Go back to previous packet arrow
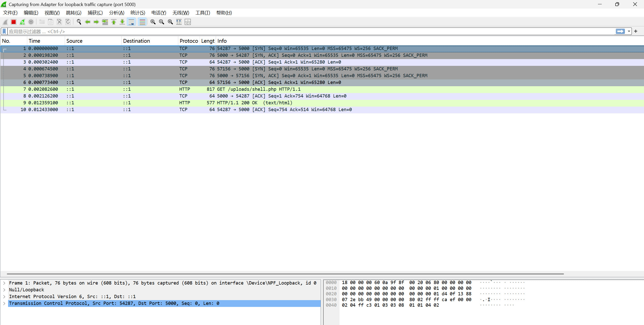The height and width of the screenshot is (325, 644). (88, 22)
